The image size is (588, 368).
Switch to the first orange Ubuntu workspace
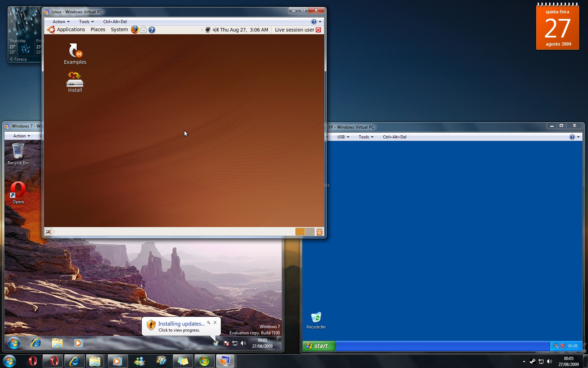300,232
